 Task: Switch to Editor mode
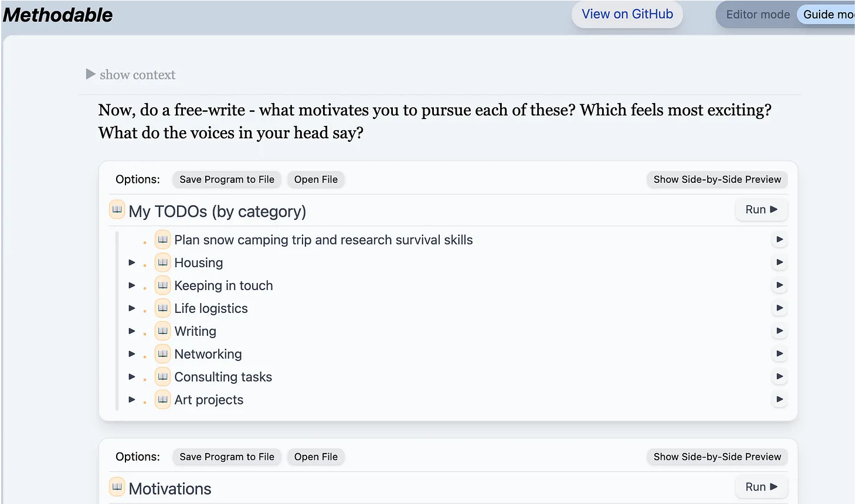tap(758, 15)
